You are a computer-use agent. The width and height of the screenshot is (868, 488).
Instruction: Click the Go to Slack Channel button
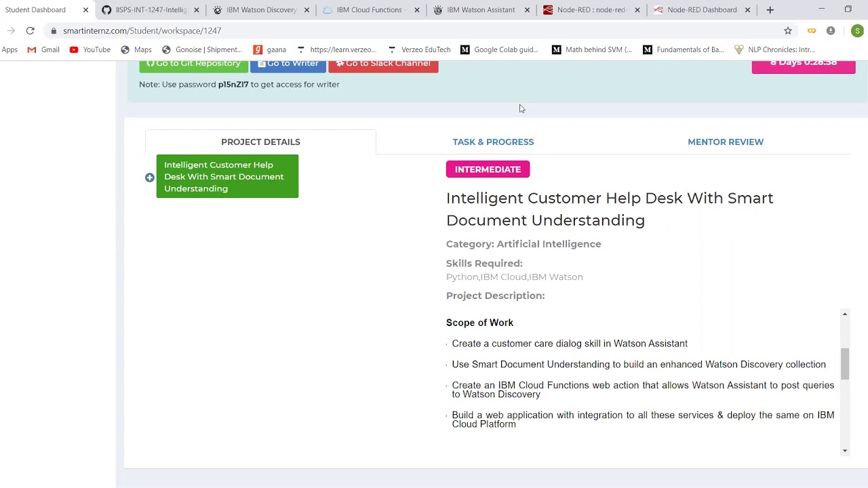[x=383, y=65]
